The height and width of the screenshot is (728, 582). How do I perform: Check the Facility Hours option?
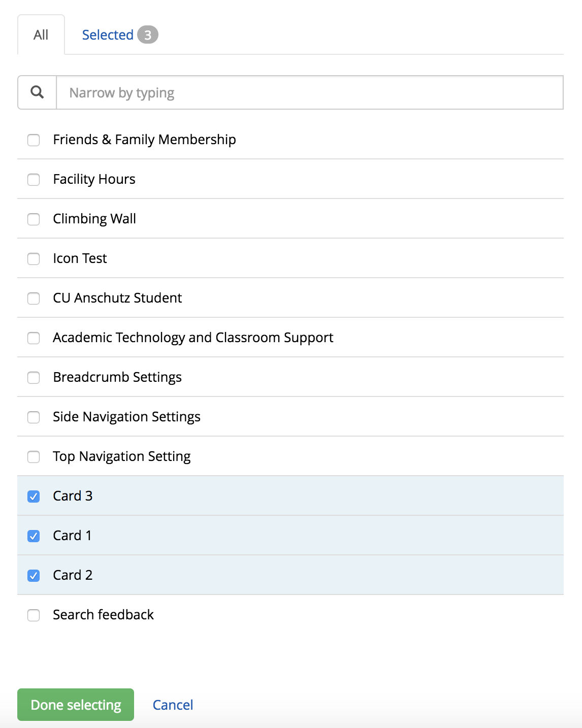pyautogui.click(x=34, y=180)
